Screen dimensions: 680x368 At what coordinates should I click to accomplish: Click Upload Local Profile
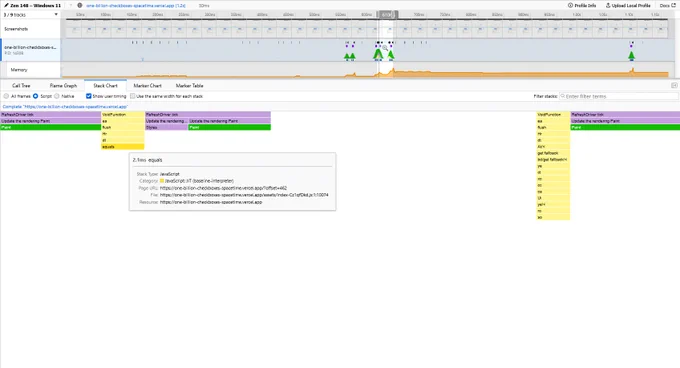pos(628,6)
